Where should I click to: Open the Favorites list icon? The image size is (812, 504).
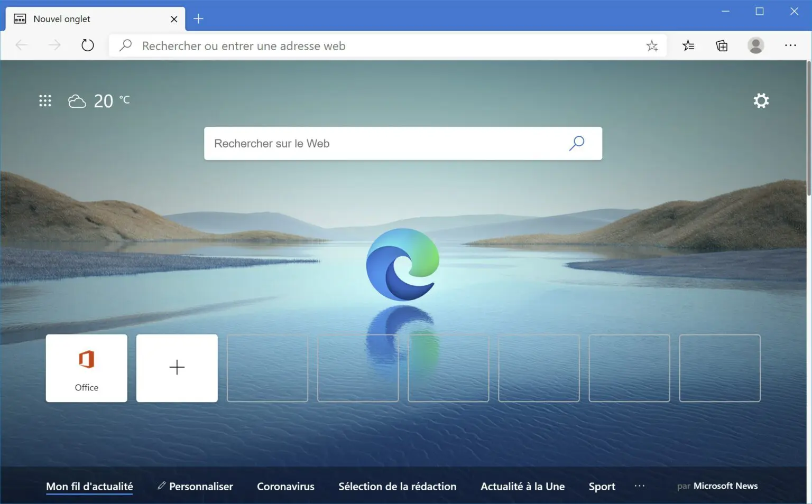click(x=688, y=46)
